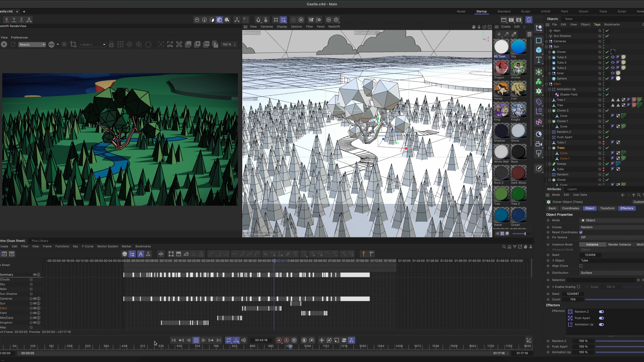Select the Text tool in left palette
The height and width of the screenshot is (362, 644).
(539, 60)
